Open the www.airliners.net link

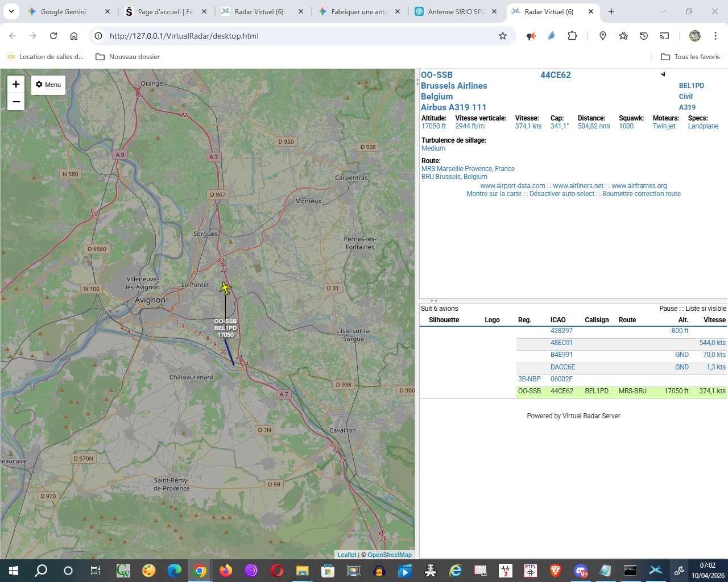(x=578, y=186)
